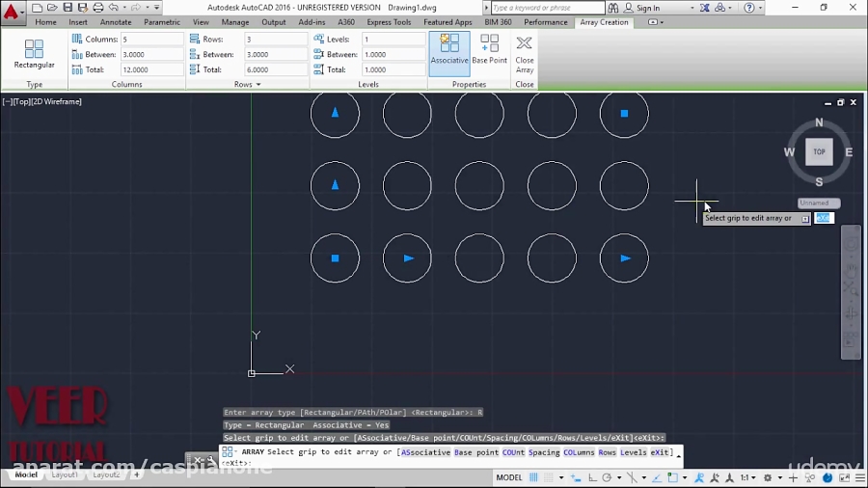Toggle Ortho mode in status bar

coord(592,477)
